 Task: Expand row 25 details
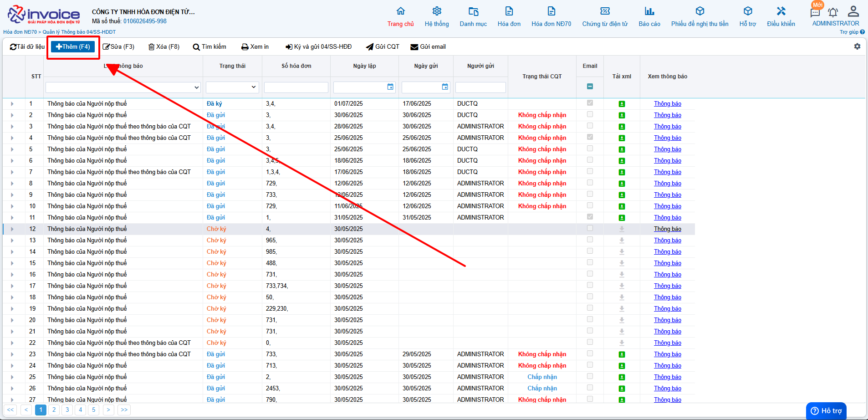[x=12, y=377]
